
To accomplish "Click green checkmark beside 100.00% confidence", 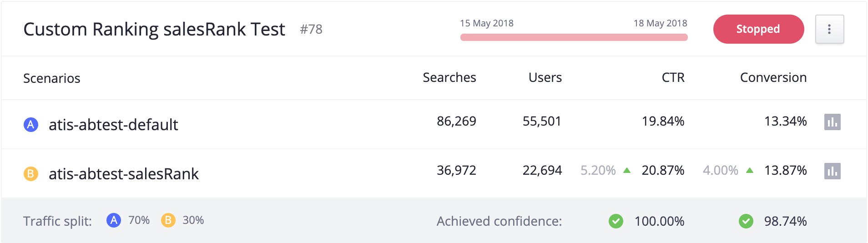I will click(616, 221).
